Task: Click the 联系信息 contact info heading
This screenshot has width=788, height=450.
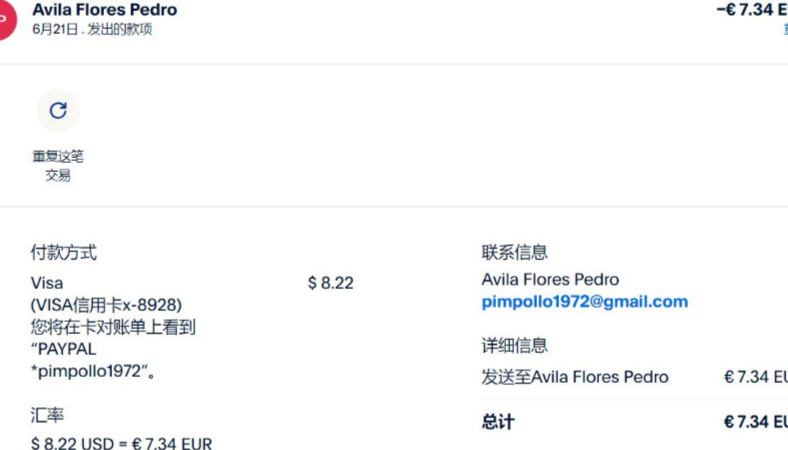Action: 514,253
